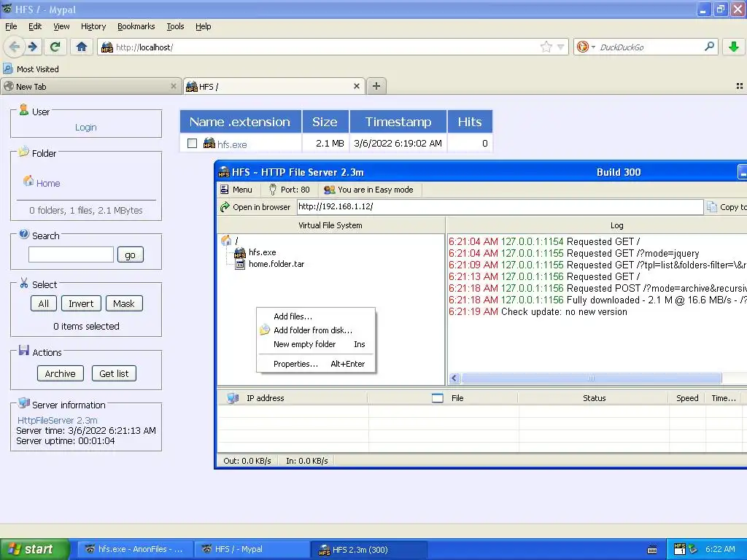Go back with the browser back arrow
The width and height of the screenshot is (747, 560).
[15, 47]
